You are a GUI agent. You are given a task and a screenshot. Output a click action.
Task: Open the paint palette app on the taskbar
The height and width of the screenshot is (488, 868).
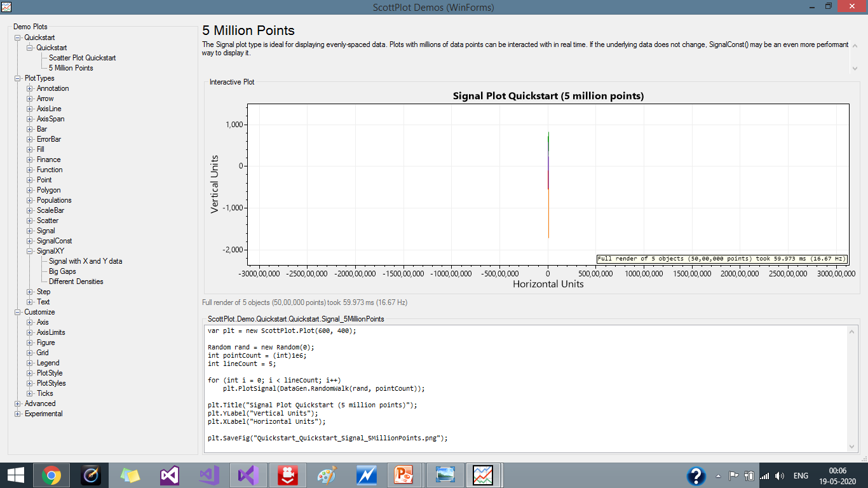click(x=327, y=475)
